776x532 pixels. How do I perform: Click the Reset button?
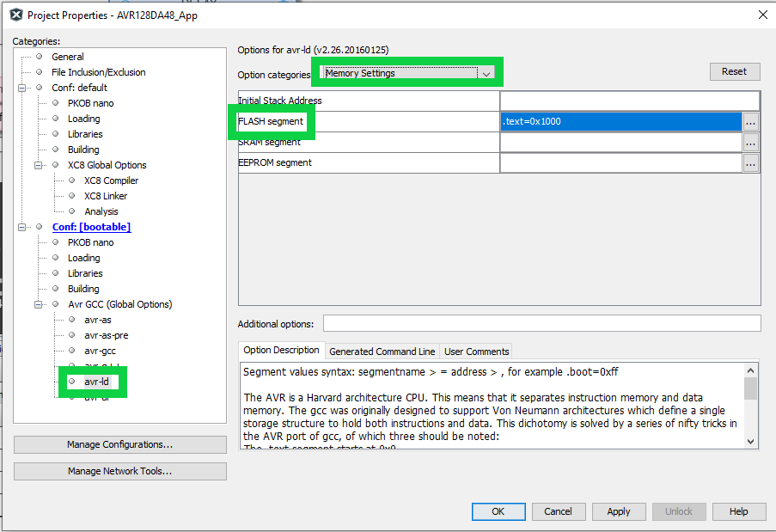pyautogui.click(x=734, y=71)
